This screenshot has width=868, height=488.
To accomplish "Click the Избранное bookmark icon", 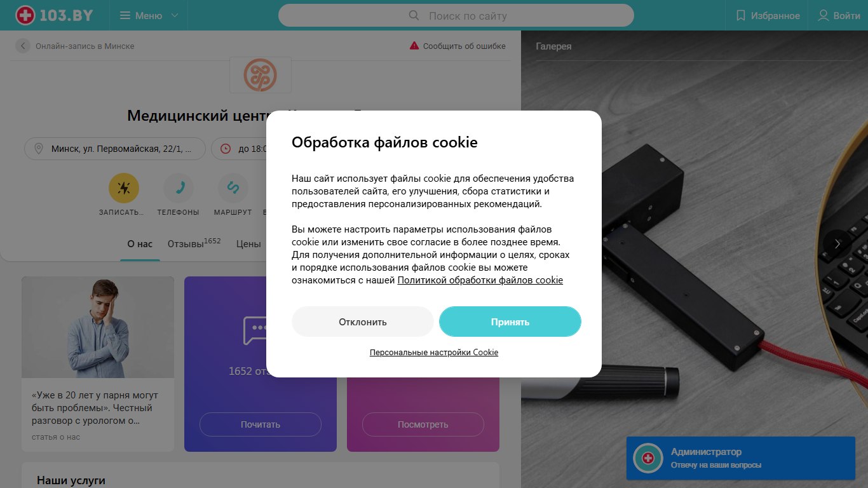I will point(740,15).
